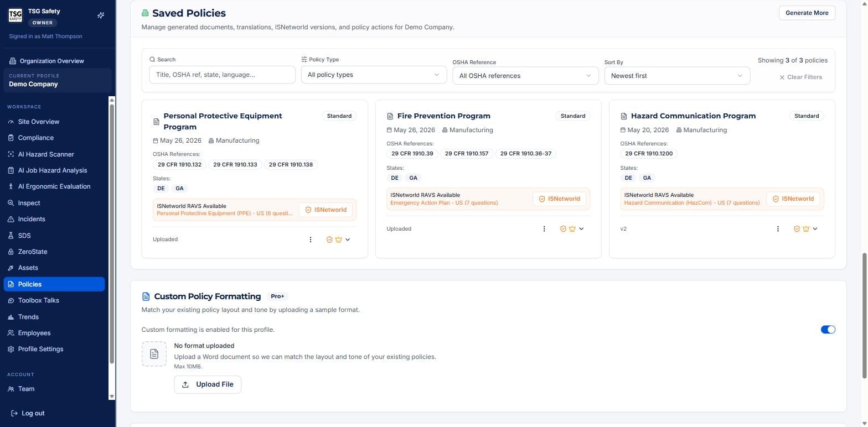
Task: Open the Sort By Newest first dropdown
Action: (x=677, y=76)
